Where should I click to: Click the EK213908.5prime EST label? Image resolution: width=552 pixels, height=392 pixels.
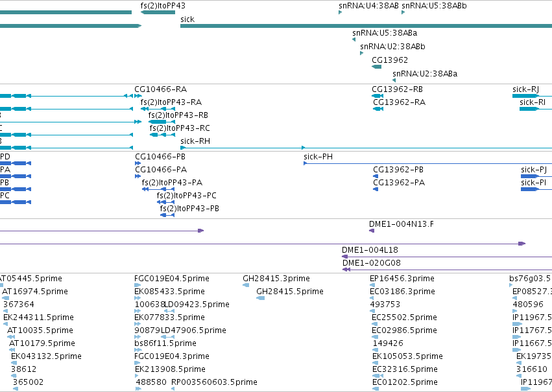170,369
